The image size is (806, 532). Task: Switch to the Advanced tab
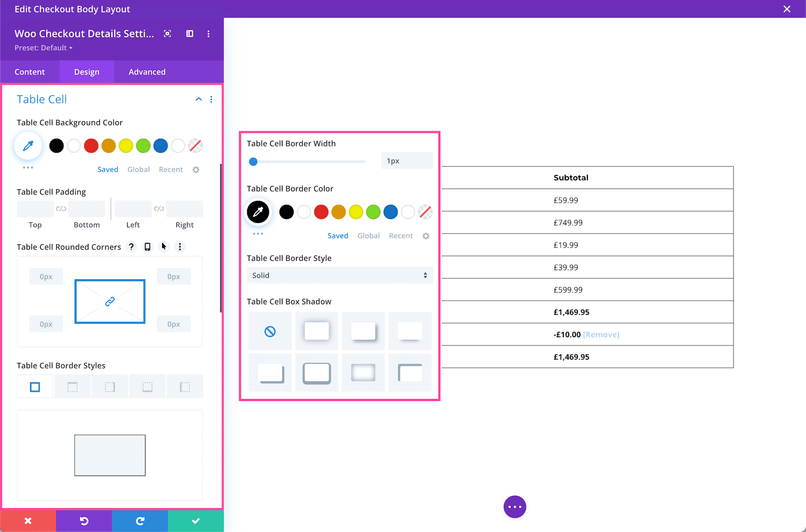(x=146, y=72)
